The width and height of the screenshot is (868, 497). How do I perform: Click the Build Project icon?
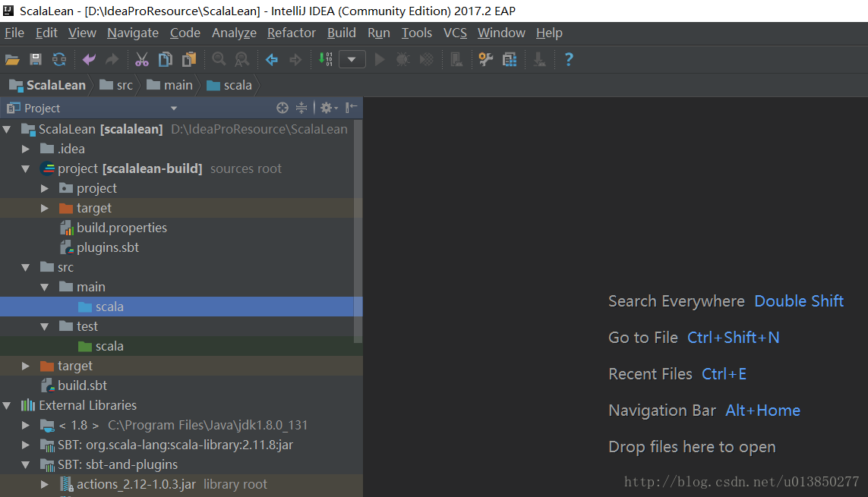click(x=326, y=59)
